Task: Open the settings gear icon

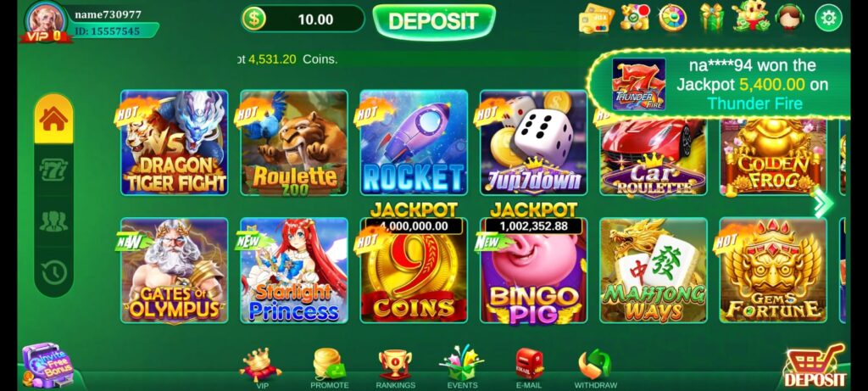Action: coord(829,19)
